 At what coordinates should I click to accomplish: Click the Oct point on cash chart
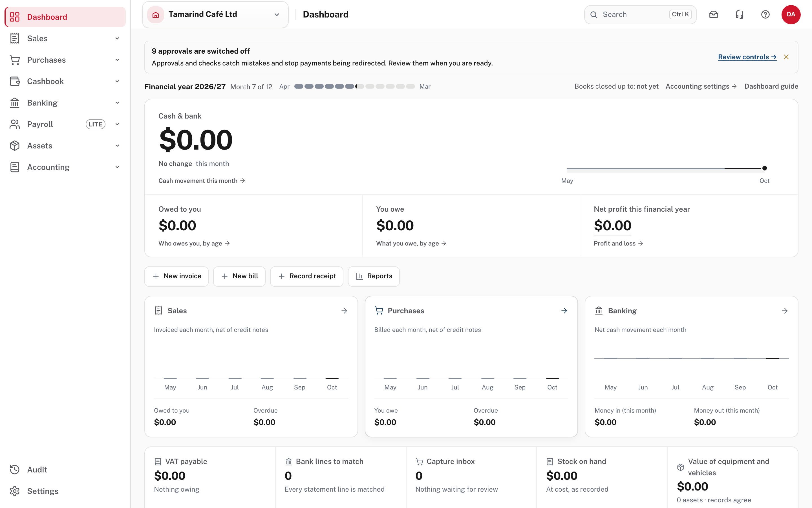764,168
